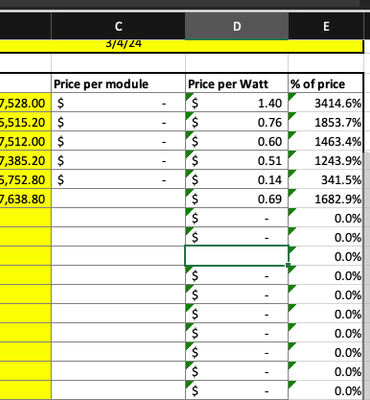370x400 pixels.
Task: Select column D header
Action: (237, 26)
